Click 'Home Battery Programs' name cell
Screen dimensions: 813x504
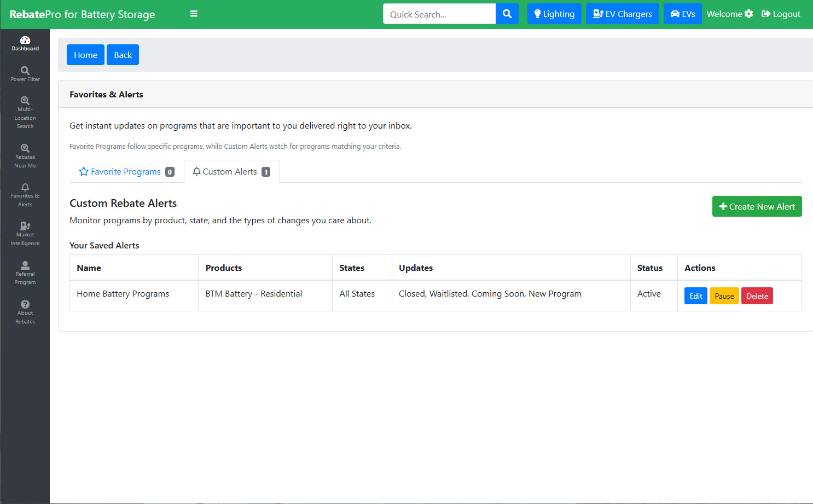tap(134, 296)
